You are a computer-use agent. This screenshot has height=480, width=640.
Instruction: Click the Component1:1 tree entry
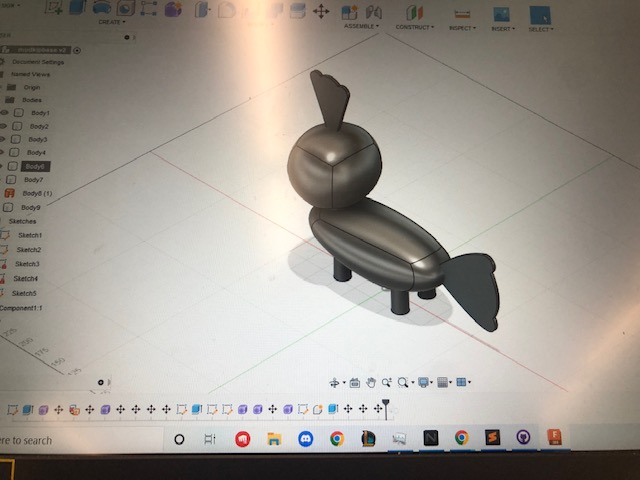21,308
